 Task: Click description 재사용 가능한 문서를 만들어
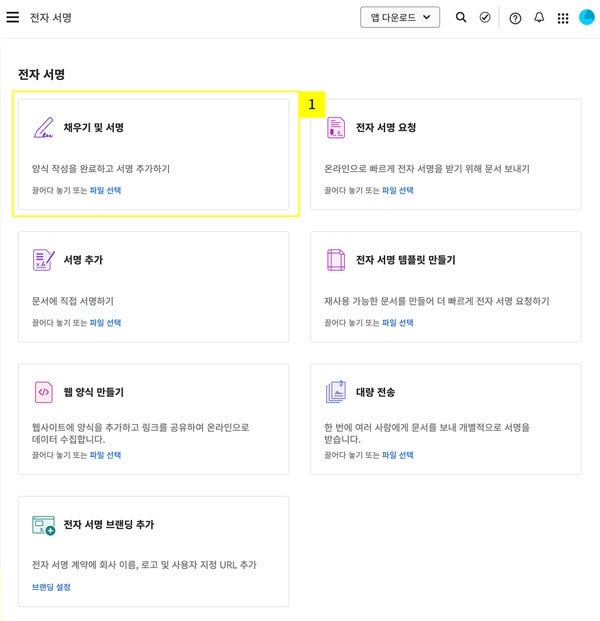(x=436, y=301)
